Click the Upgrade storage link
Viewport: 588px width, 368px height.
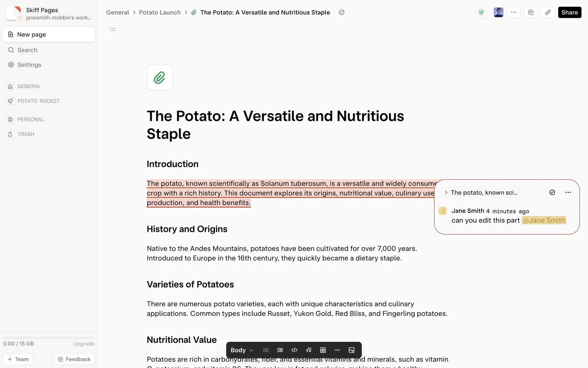(x=83, y=343)
